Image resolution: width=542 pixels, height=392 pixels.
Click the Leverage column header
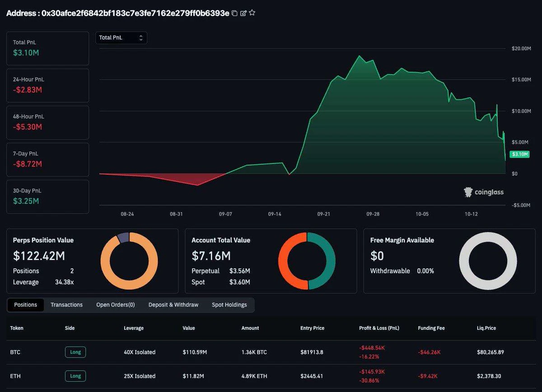click(134, 328)
